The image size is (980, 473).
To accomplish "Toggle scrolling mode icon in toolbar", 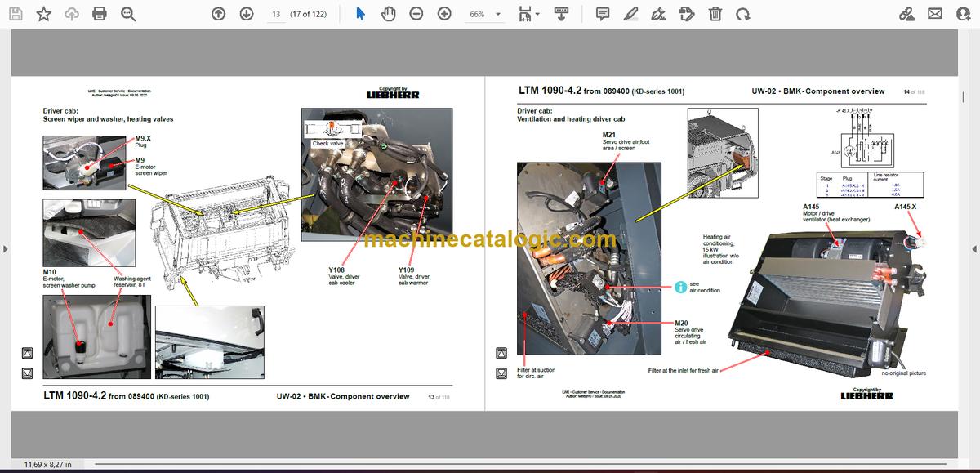I will (561, 14).
